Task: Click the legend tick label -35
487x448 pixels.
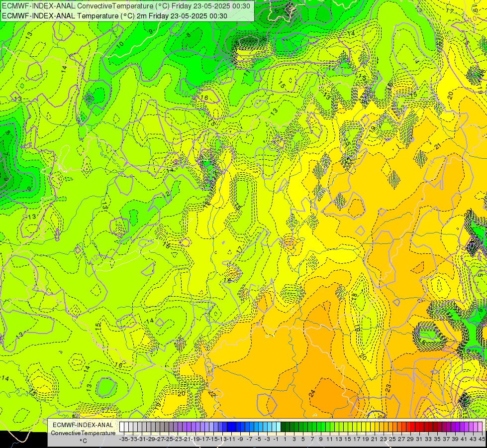Action: pos(124,439)
